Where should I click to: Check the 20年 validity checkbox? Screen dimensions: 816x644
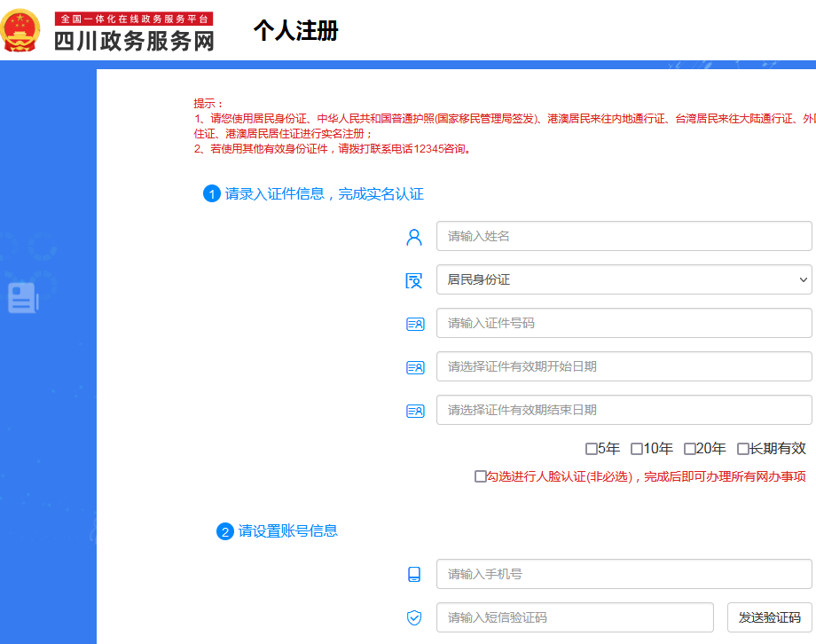pyautogui.click(x=690, y=449)
